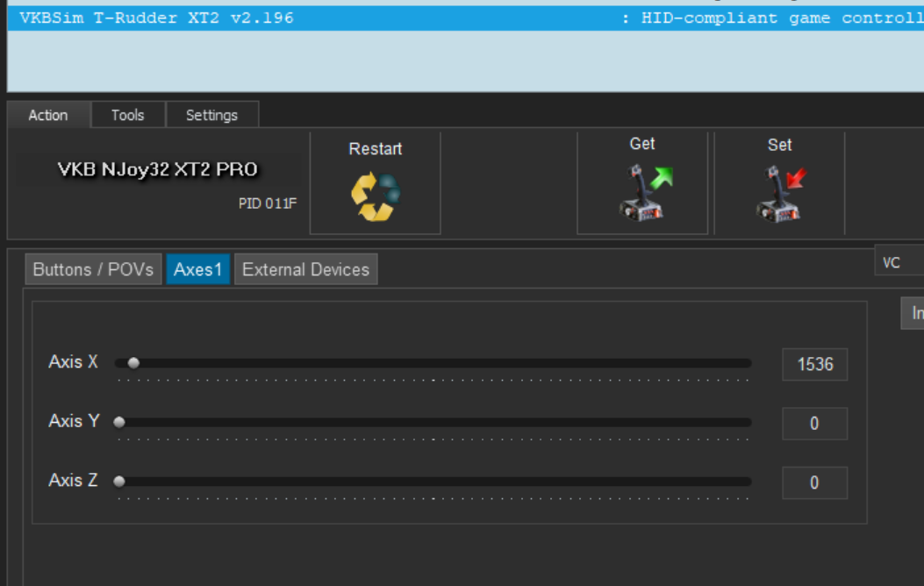Viewport: 924px width, 586px height.
Task: Click the Axis Y label
Action: coord(75,421)
